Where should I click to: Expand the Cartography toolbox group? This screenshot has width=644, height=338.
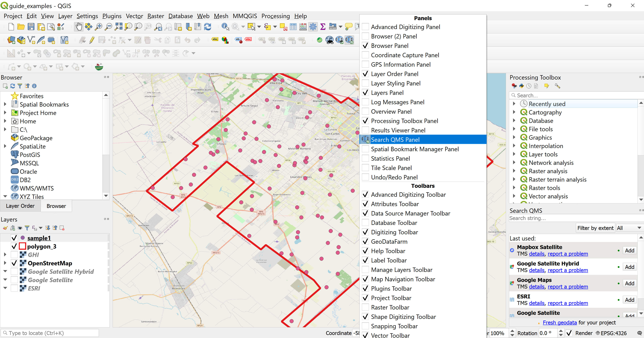[x=514, y=112]
